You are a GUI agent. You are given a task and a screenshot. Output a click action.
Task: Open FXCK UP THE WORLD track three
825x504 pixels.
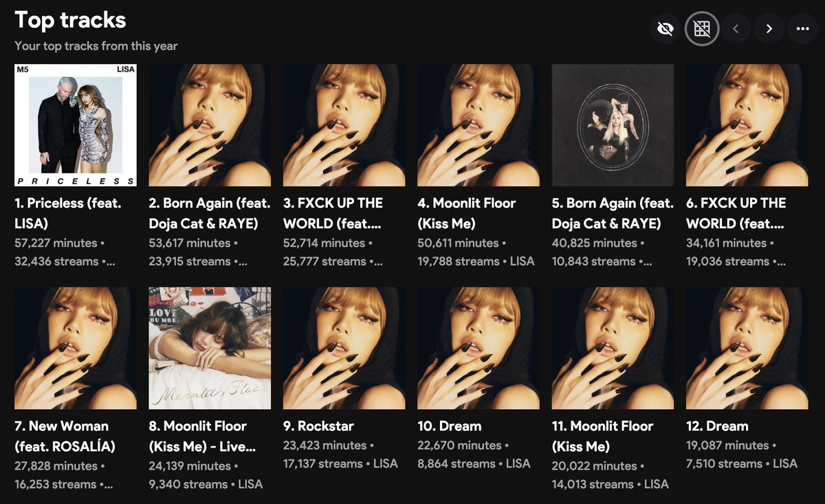(x=335, y=213)
